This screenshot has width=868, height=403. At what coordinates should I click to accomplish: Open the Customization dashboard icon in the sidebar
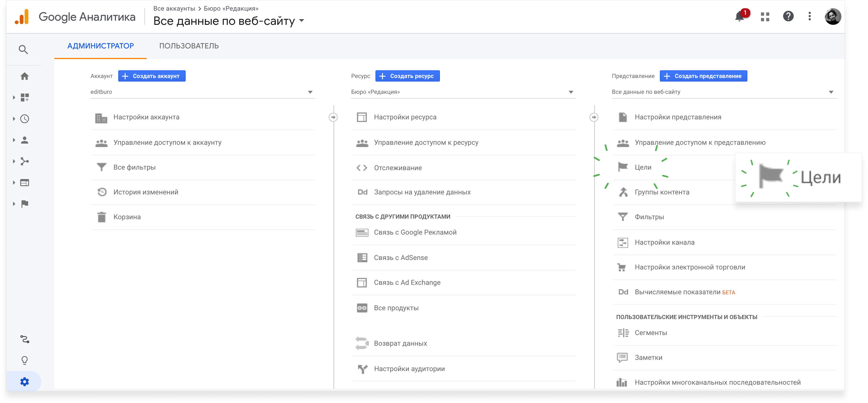pyautogui.click(x=25, y=97)
